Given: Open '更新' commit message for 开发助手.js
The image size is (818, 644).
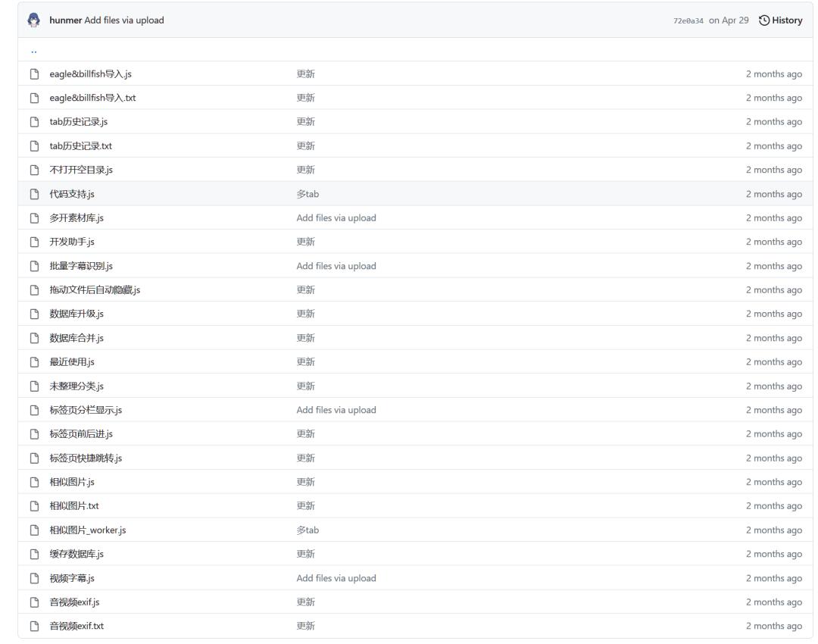Looking at the screenshot, I should 306,242.
